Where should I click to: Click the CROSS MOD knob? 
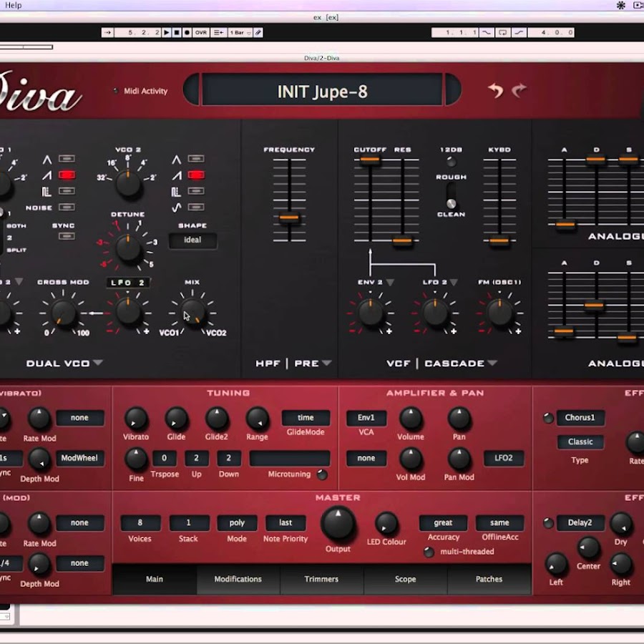63,313
